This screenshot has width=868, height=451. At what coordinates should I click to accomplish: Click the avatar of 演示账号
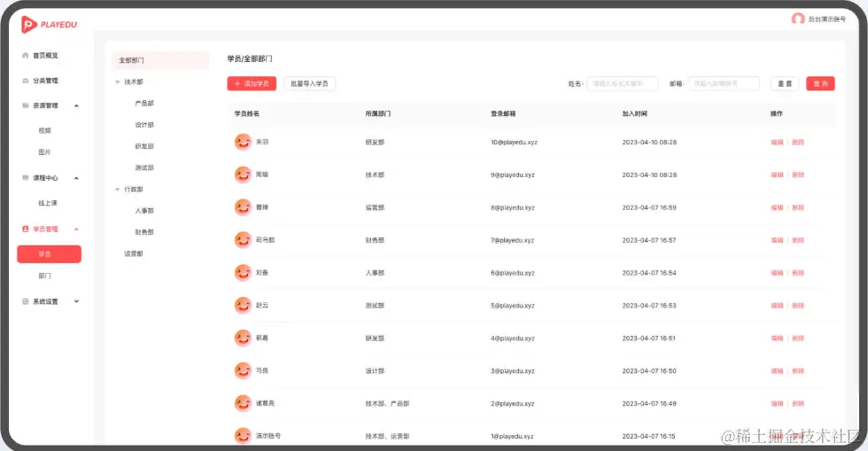pyautogui.click(x=243, y=436)
